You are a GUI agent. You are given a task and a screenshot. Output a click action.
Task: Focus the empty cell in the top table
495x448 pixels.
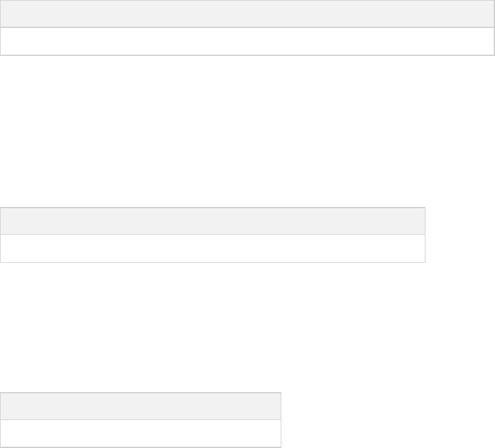pos(247,41)
